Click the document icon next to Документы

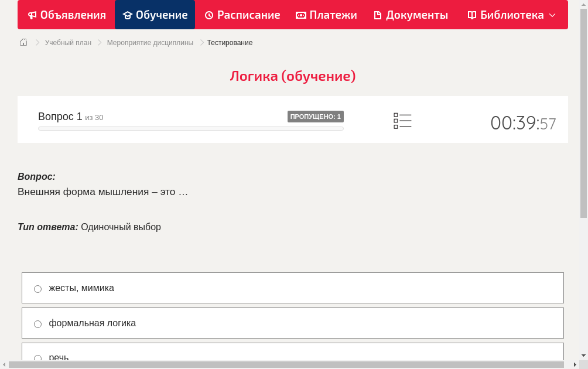click(377, 15)
